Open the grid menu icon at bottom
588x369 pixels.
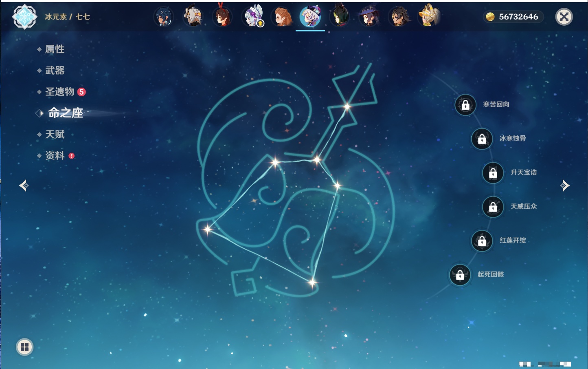point(24,347)
